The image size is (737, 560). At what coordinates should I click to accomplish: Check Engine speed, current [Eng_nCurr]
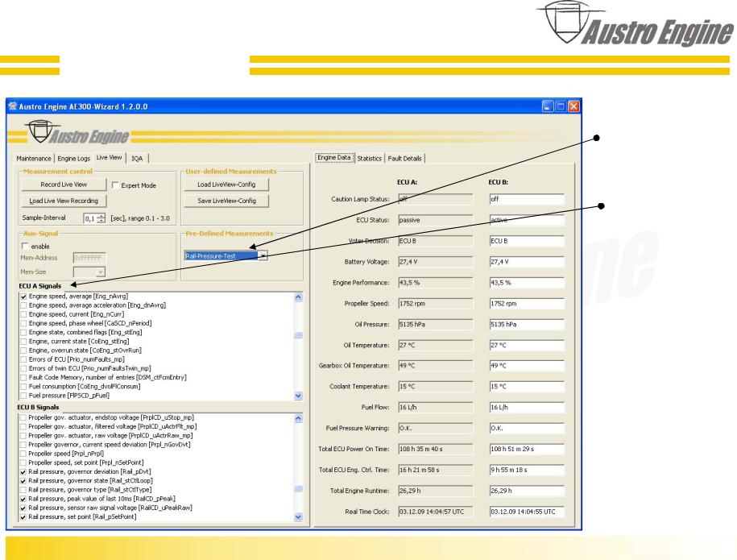click(23, 314)
